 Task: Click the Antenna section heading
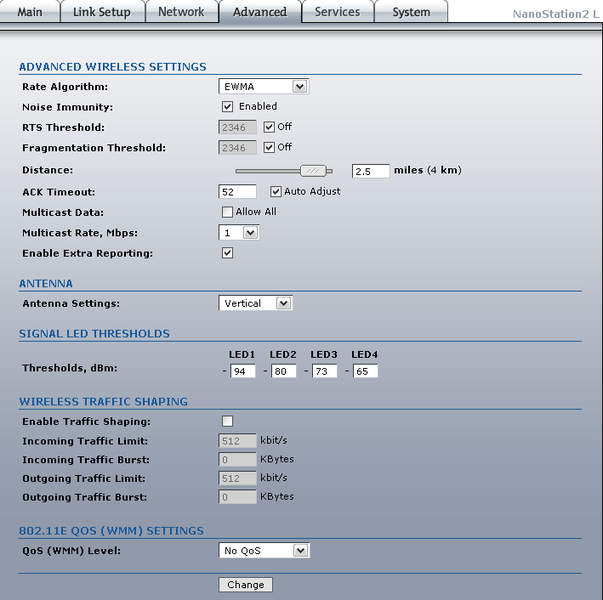point(46,283)
